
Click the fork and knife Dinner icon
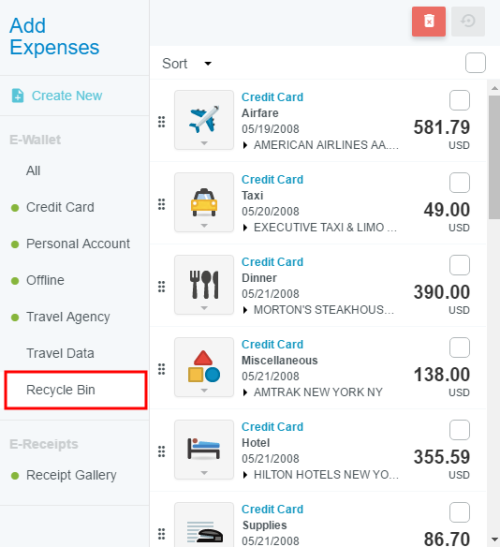click(x=204, y=285)
